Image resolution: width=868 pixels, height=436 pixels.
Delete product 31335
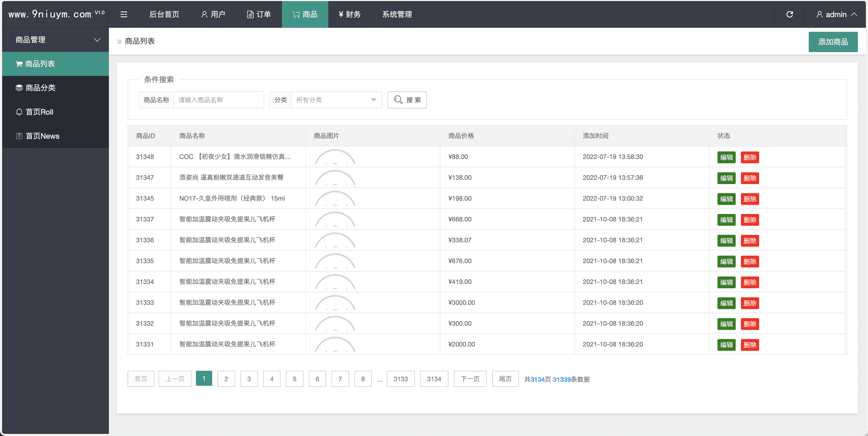pyautogui.click(x=750, y=262)
